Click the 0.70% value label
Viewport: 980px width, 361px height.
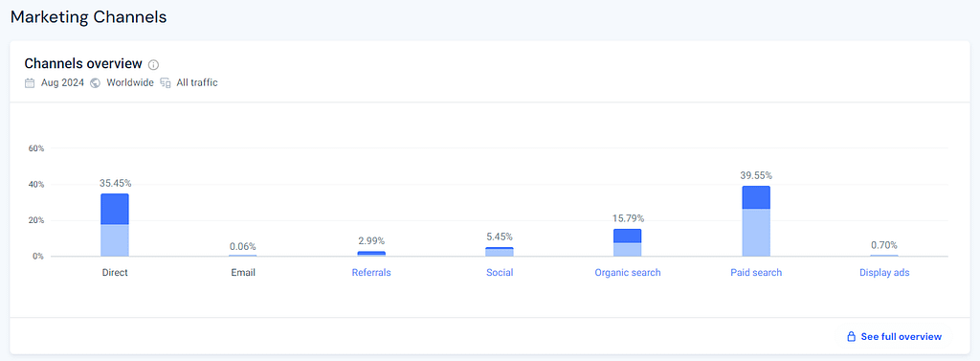coord(883,245)
